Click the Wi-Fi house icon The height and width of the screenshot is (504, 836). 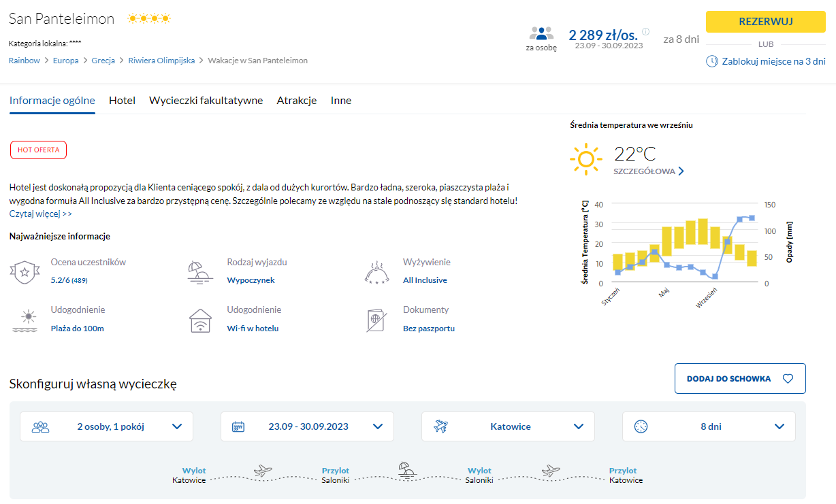(200, 320)
